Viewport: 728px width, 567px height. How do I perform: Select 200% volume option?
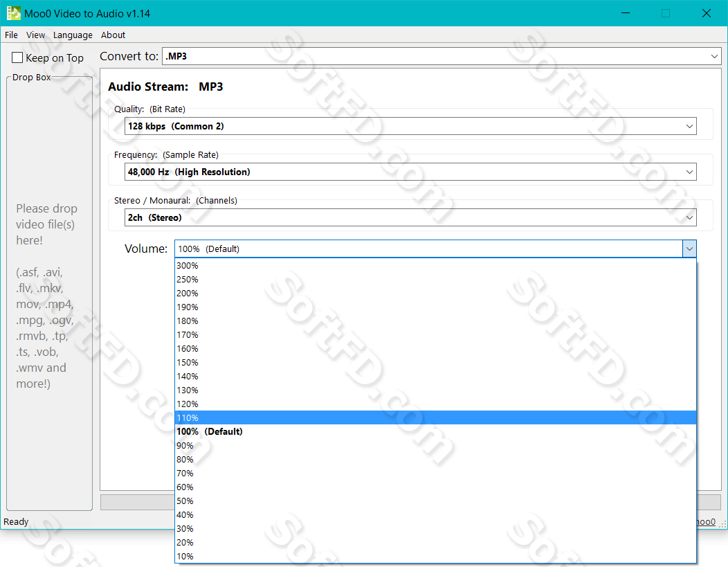435,294
